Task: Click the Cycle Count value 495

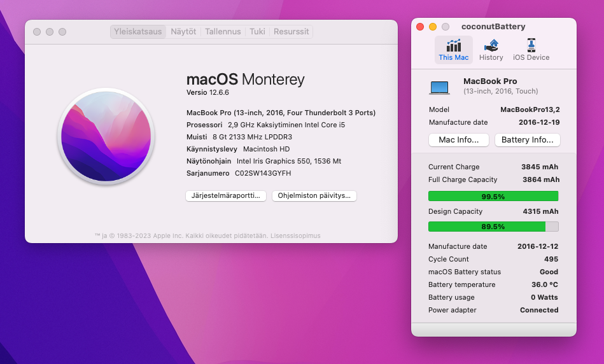Action: 551,259
